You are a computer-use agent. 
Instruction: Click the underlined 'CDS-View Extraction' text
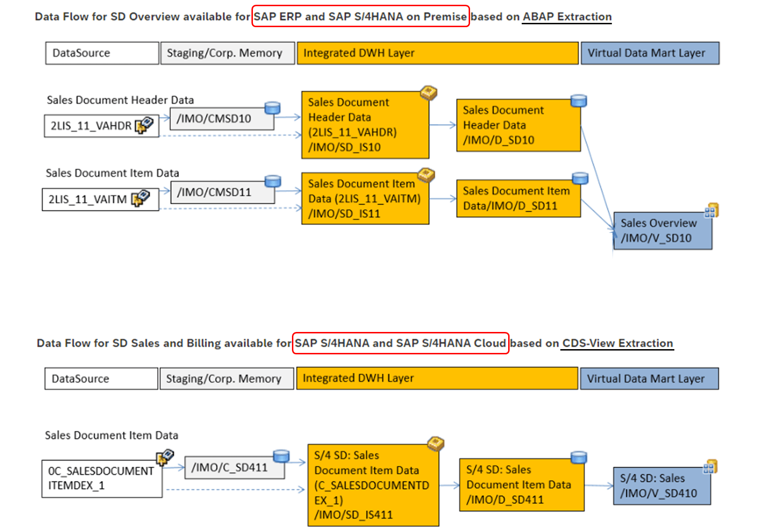tap(618, 343)
